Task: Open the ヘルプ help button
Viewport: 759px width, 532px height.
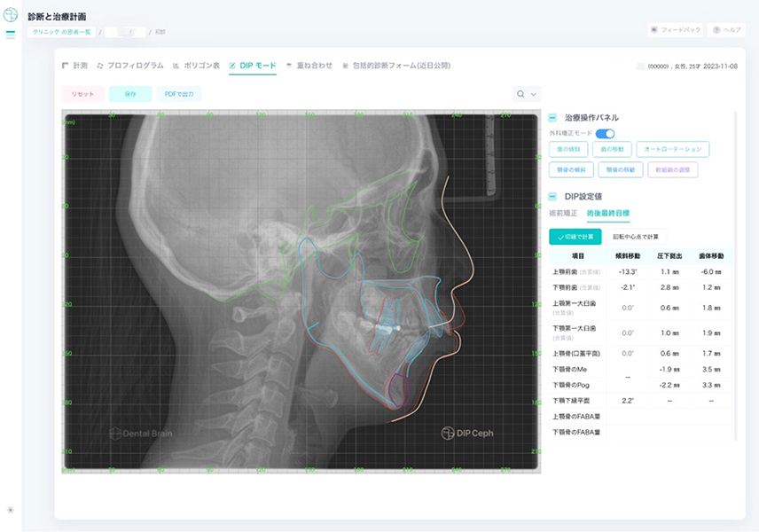Action: 727,29
